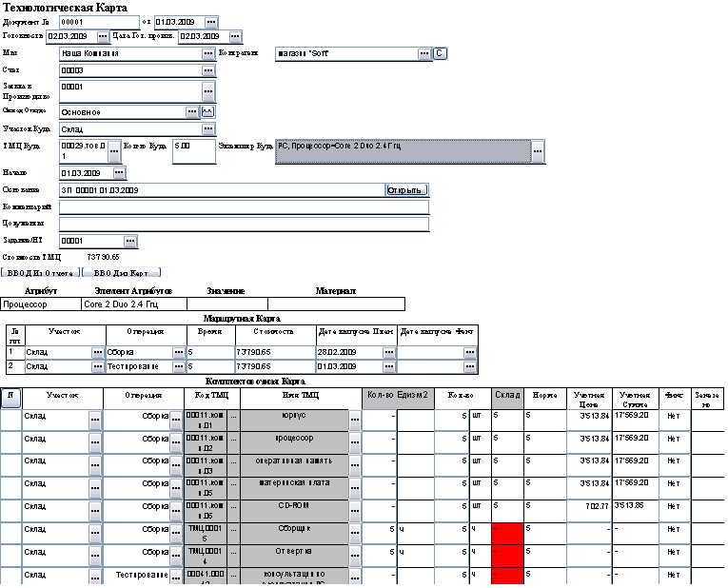Click the ТМЦ cost value 73790.65

coord(103,257)
